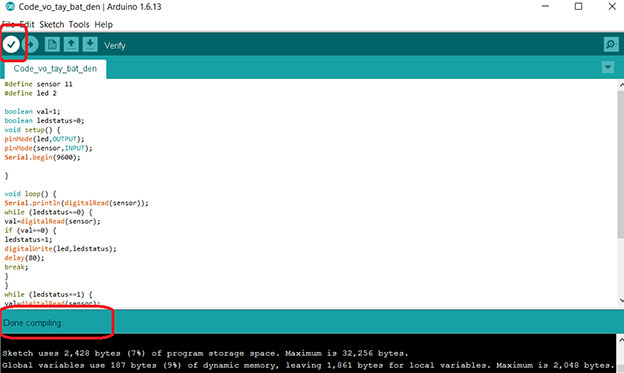Click the 'Global variables use 187 bytes' line
The width and height of the screenshot is (624, 373).
click(308, 365)
